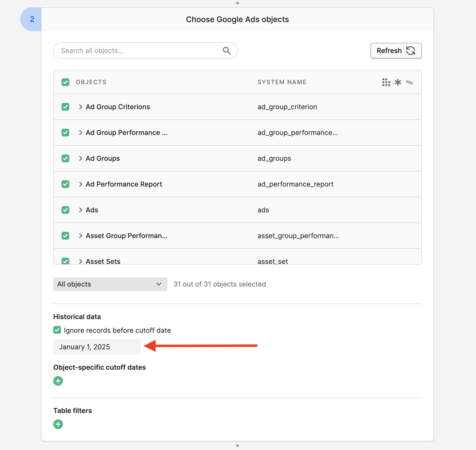Add a new table filter
Screen dimensions: 476x450
(x=58, y=424)
